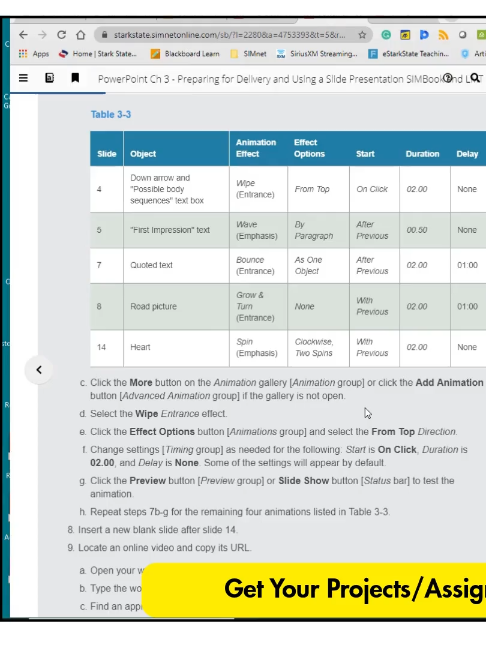
Task: Open the SIMbook help question icon
Action: click(x=448, y=78)
